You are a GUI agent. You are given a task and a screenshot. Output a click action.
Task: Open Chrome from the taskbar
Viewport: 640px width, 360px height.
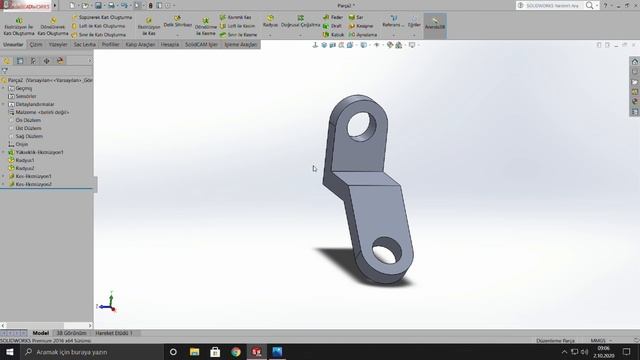pyautogui.click(x=236, y=352)
